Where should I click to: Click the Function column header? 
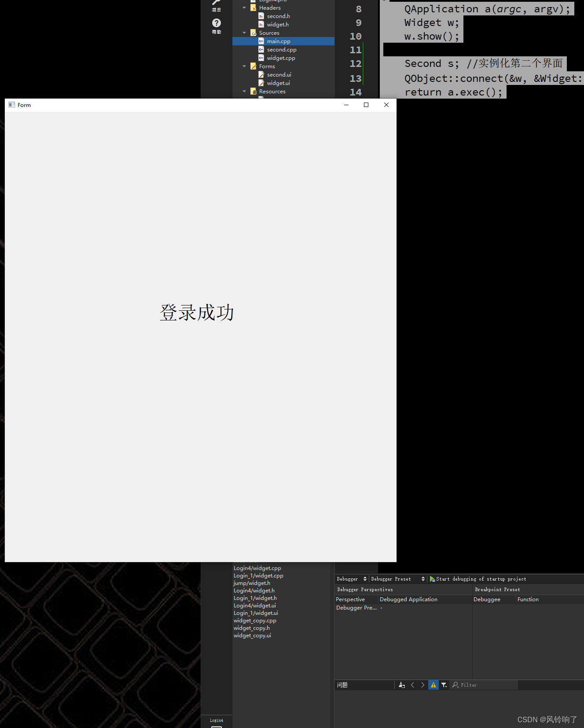(x=550, y=599)
